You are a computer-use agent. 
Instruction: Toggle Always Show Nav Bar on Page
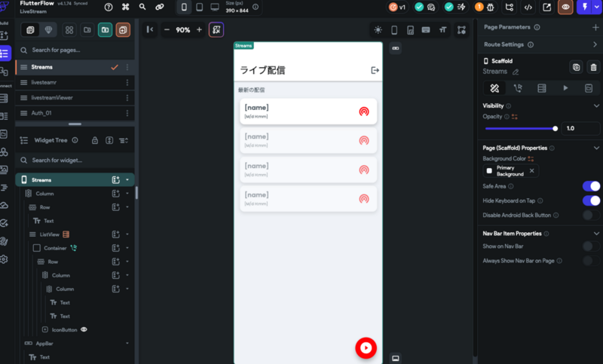coord(591,261)
